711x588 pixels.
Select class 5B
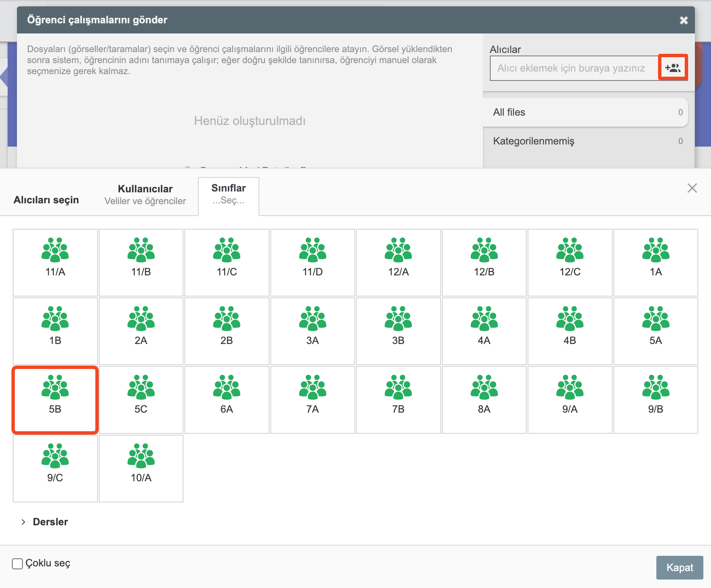(x=55, y=400)
